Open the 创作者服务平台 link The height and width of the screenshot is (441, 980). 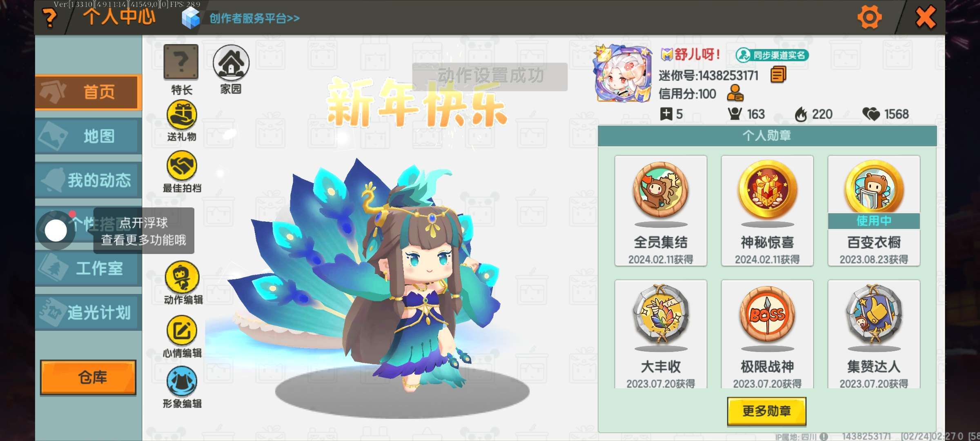[x=254, y=18]
